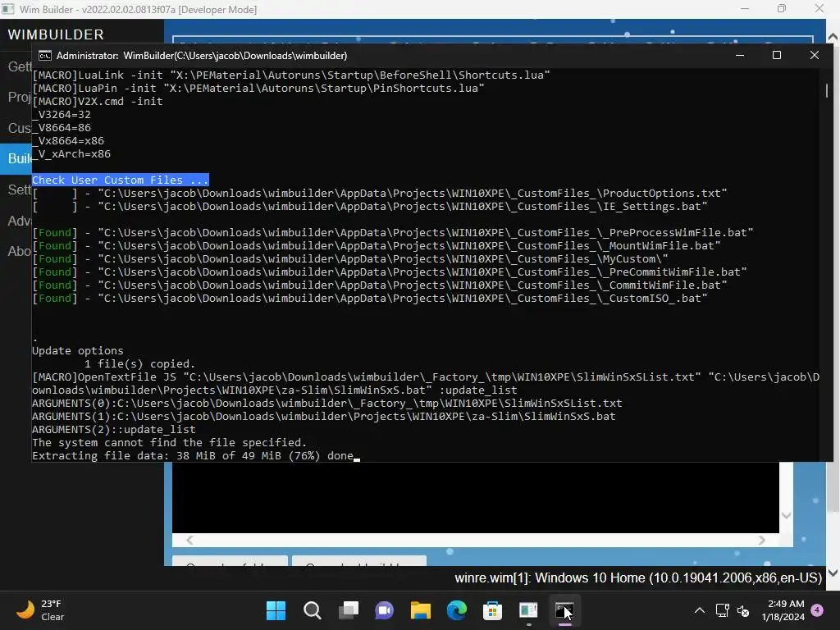This screenshot has width=840, height=630.
Task: Minimize the Wim Builder window
Action: (745, 9)
